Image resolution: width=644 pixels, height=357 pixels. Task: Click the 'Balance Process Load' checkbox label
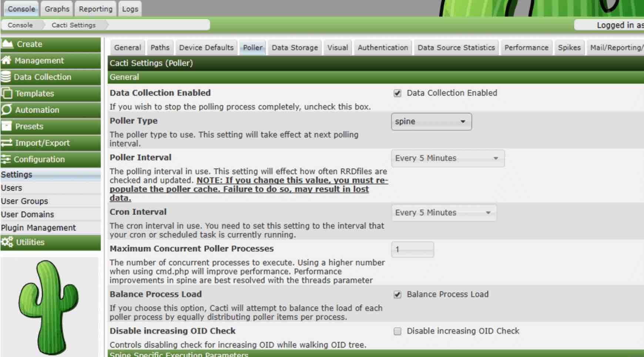pyautogui.click(x=447, y=294)
